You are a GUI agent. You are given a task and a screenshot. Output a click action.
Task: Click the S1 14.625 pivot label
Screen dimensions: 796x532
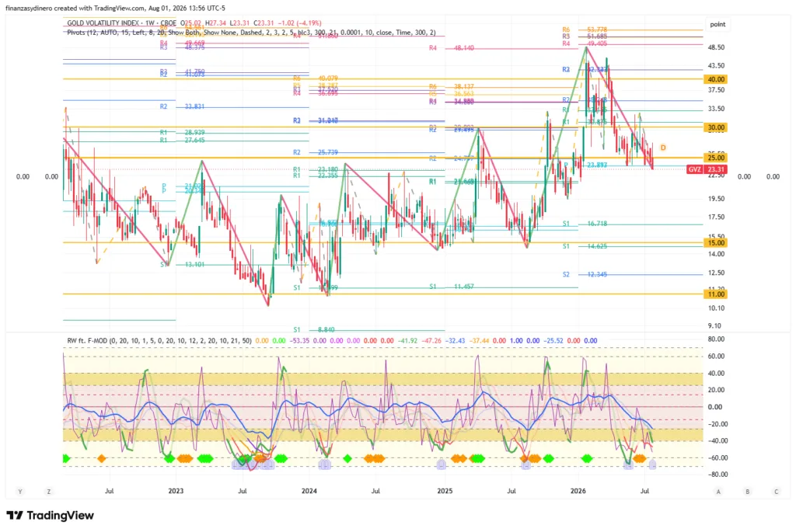click(585, 246)
